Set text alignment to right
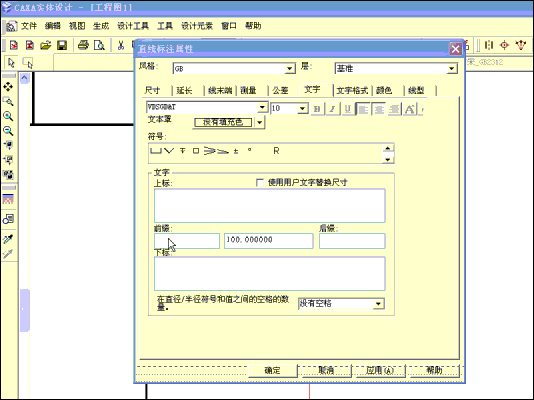The width and height of the screenshot is (534, 400). (394, 109)
